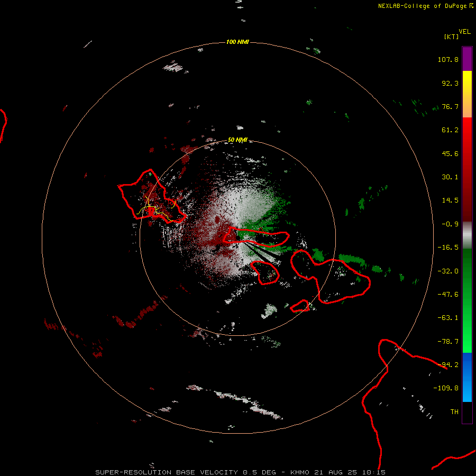Click the 61.2 legend value
Screen dimensions: 476x476
[x=450, y=130]
